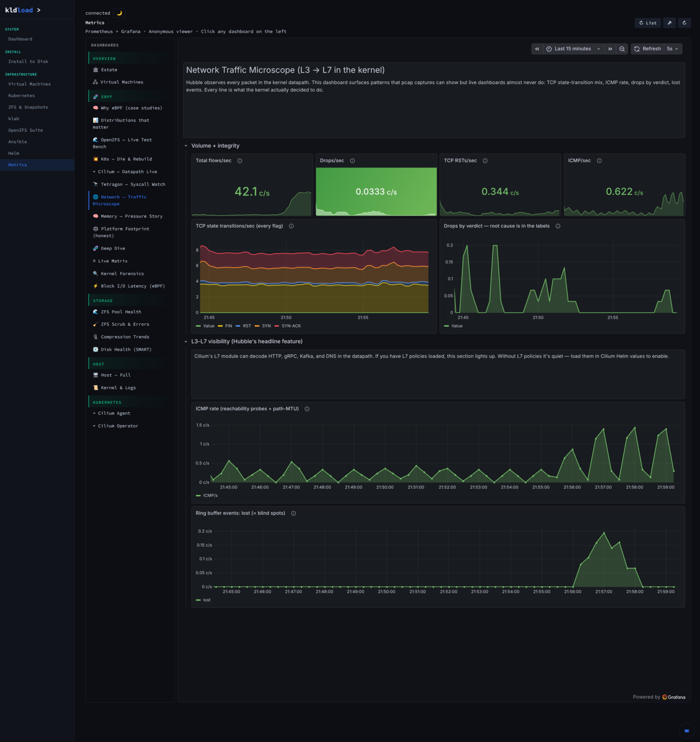This screenshot has height=742, width=700.
Task: Open ZFS Scrub & Errors dashboard
Action: coord(128,324)
